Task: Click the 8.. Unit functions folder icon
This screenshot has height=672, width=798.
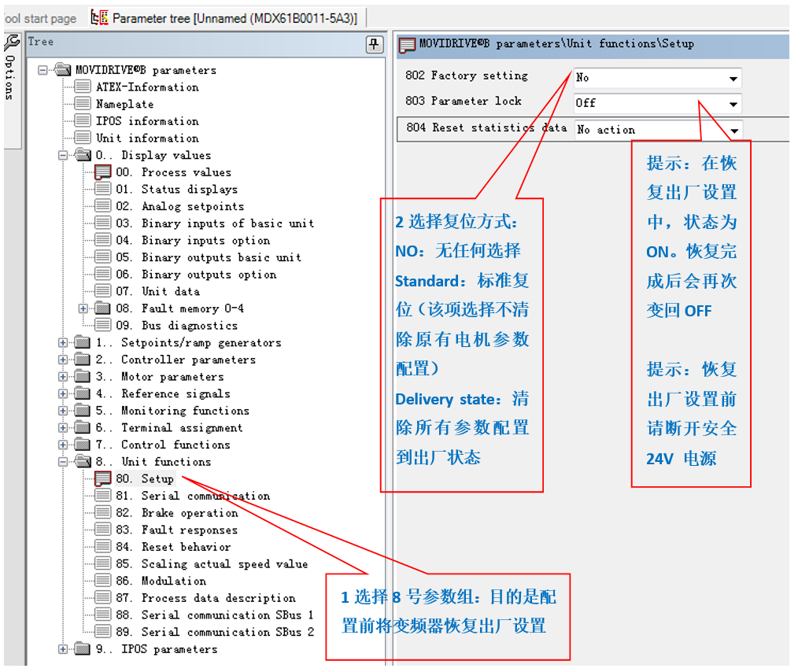Action: pos(83,462)
